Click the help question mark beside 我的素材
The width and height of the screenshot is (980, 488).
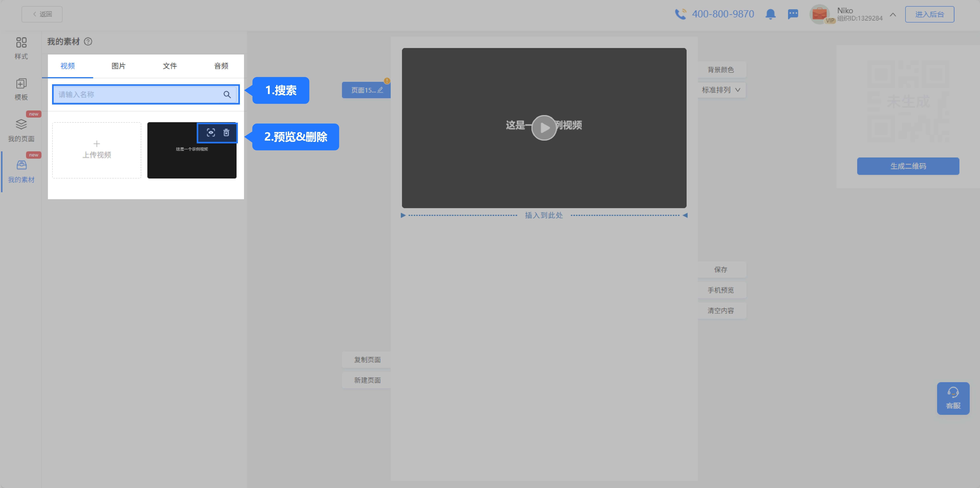point(88,42)
